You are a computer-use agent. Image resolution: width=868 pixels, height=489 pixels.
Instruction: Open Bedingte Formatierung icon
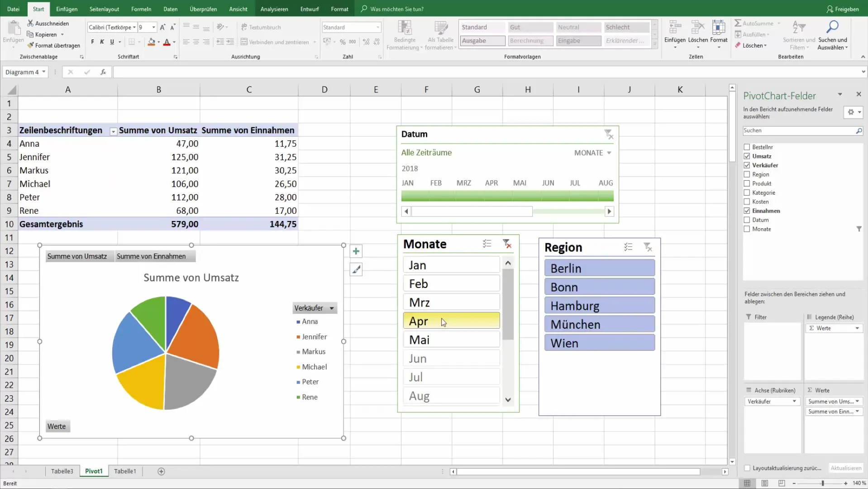pos(405,28)
